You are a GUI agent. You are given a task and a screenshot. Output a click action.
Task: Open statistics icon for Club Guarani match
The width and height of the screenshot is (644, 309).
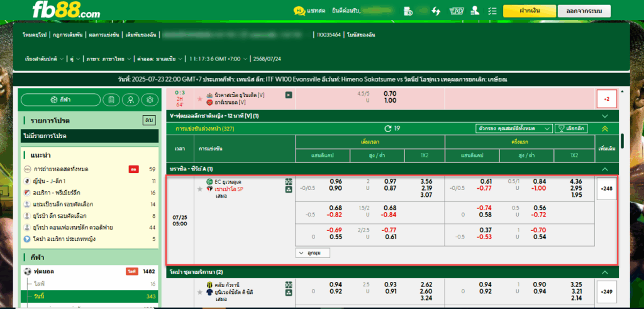pyautogui.click(x=288, y=293)
